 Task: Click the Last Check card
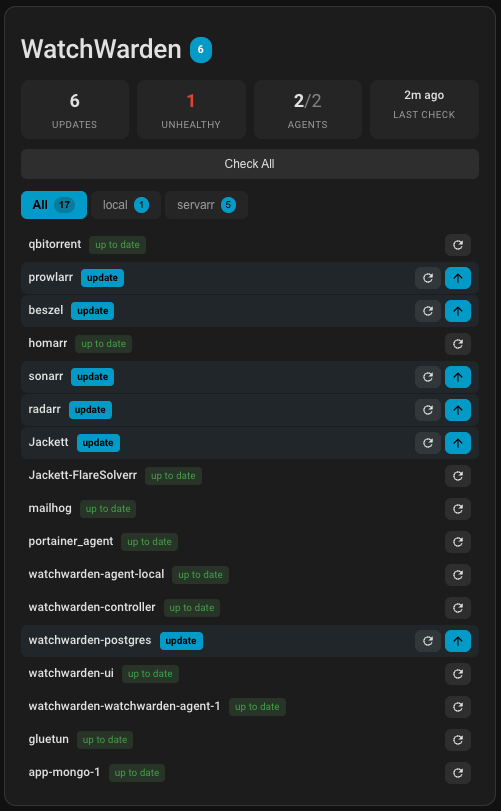pos(424,110)
